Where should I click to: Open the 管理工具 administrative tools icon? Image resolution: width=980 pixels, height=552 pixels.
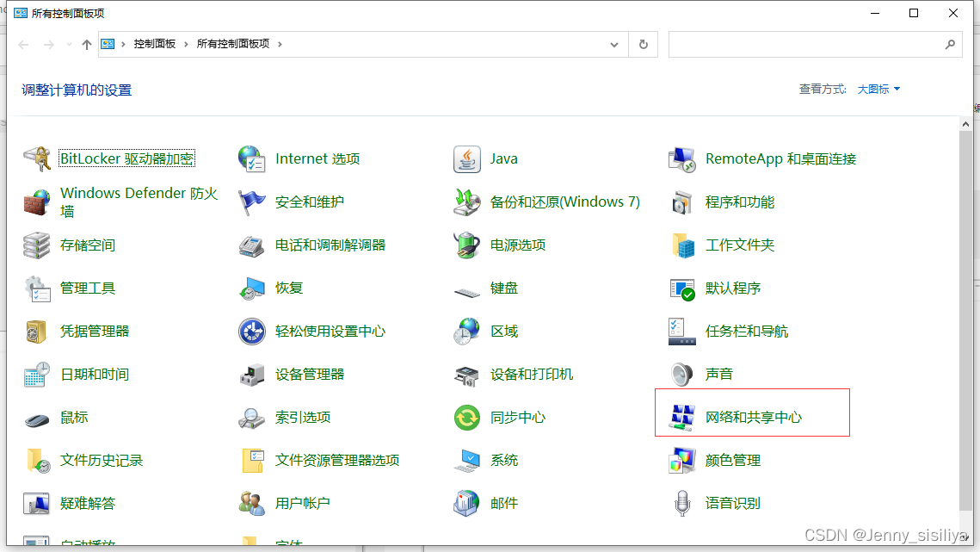(37, 288)
